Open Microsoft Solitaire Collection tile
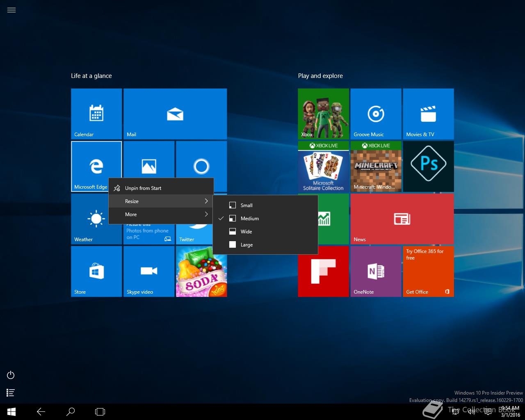Image resolution: width=525 pixels, height=420 pixels. tap(324, 167)
